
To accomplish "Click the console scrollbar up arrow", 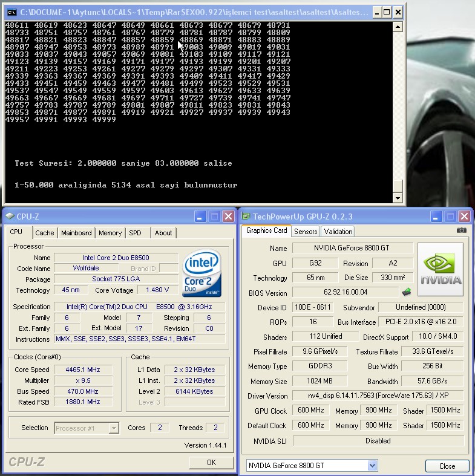I will [398, 27].
